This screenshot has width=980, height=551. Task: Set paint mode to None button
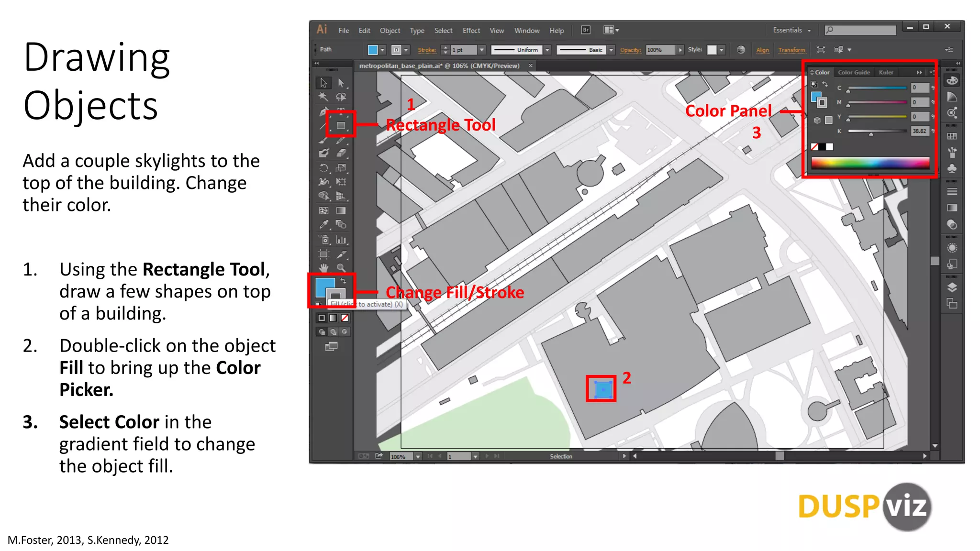point(345,318)
